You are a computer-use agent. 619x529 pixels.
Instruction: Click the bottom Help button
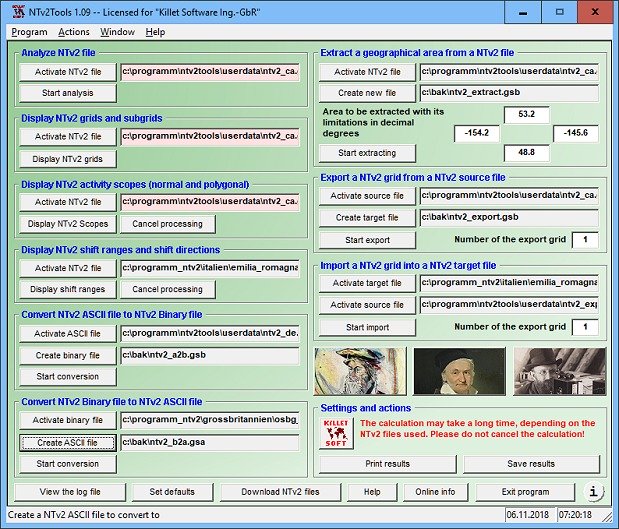(372, 492)
